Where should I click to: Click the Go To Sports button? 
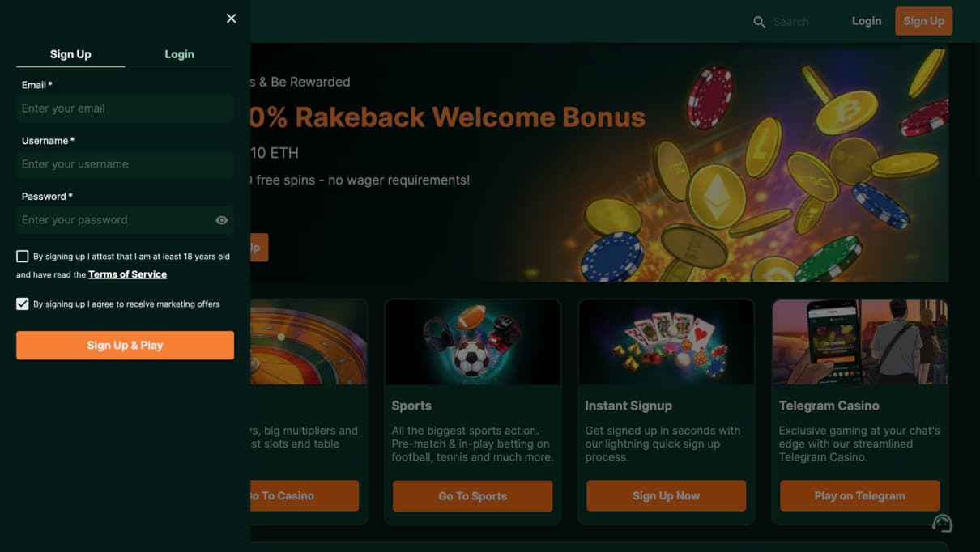tap(472, 496)
